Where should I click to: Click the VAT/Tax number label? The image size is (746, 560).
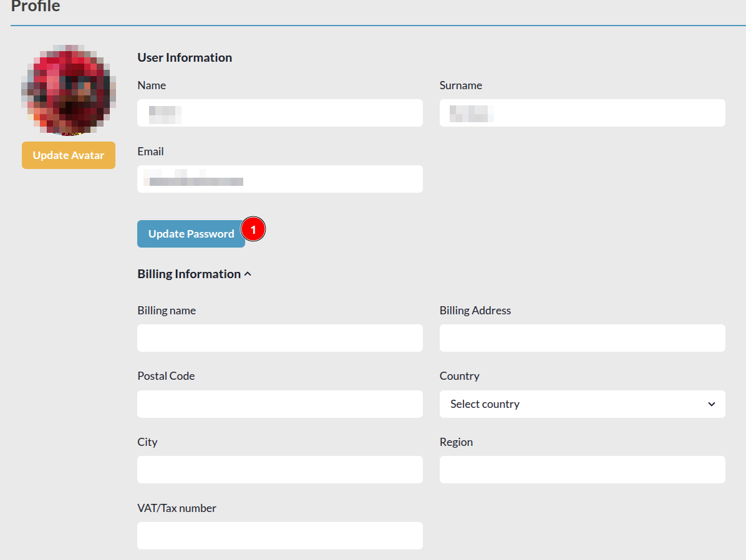[x=177, y=508]
